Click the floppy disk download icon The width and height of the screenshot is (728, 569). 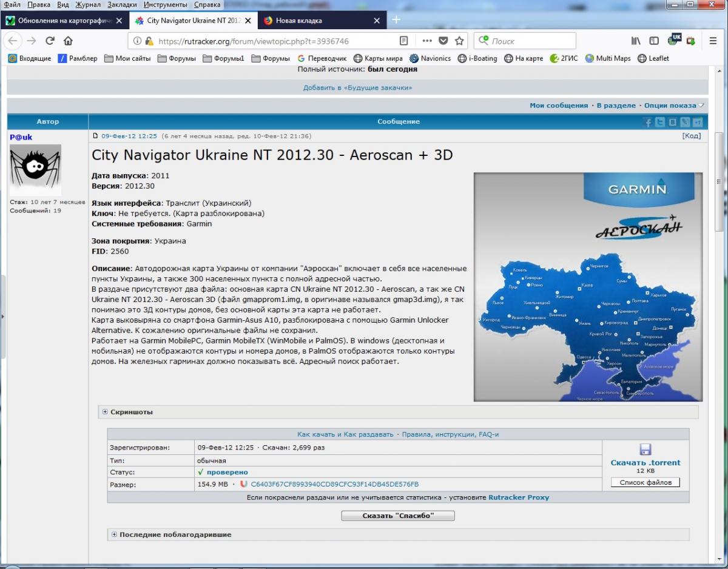click(645, 449)
